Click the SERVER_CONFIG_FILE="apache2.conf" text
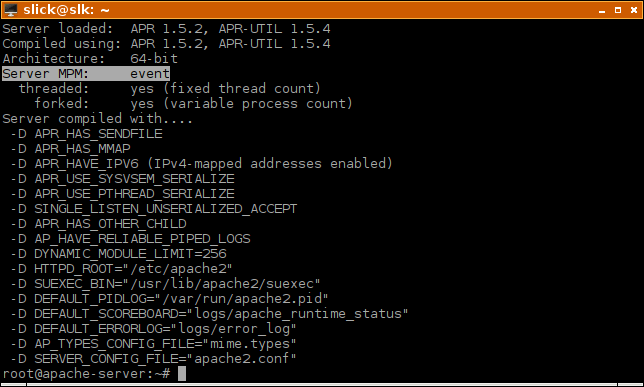Image resolution: width=644 pixels, height=387 pixels. (x=165, y=359)
